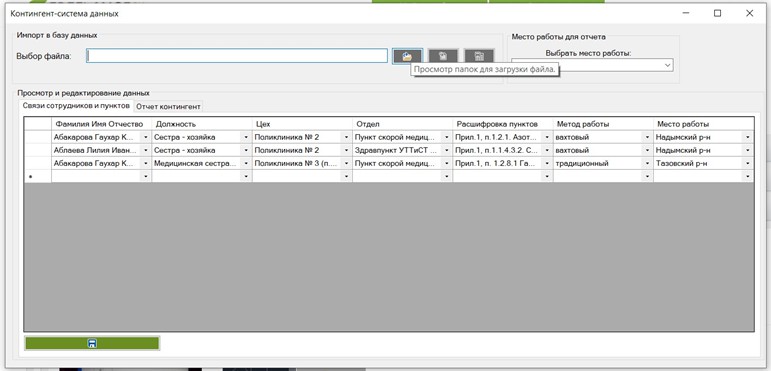Open dropdown arrow of Прил.1, п. 1.2.8.1 Га... cell

click(x=547, y=163)
